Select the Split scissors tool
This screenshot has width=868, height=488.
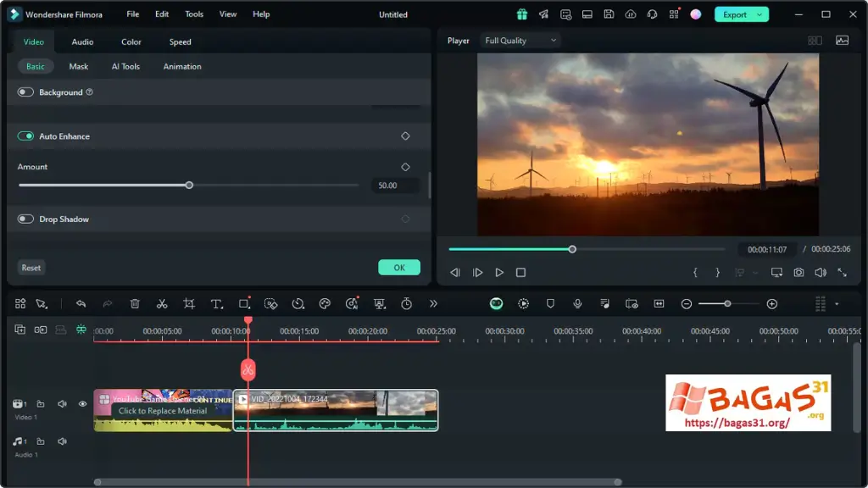[x=163, y=303]
